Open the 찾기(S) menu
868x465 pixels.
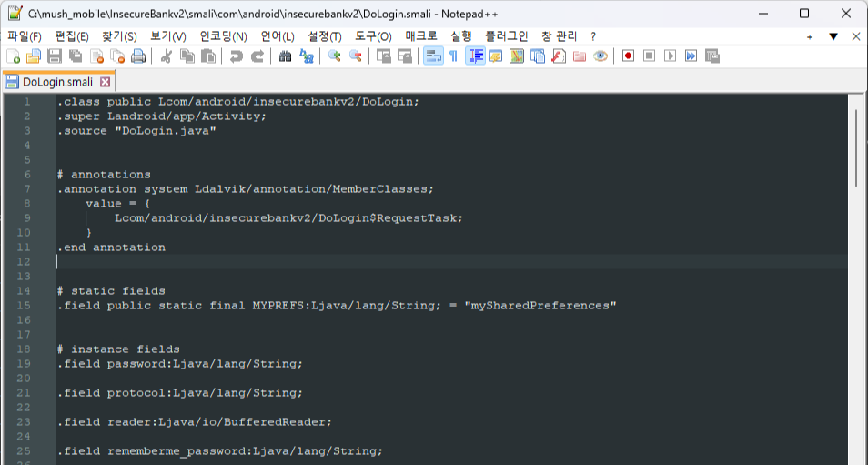point(119,36)
